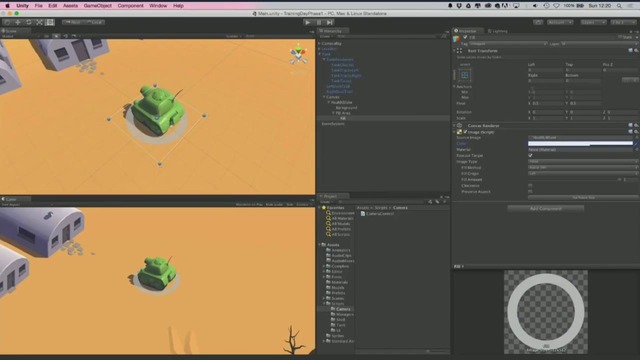This screenshot has width=640, height=360.
Task: Click the CameraControl script file
Action: click(x=377, y=213)
